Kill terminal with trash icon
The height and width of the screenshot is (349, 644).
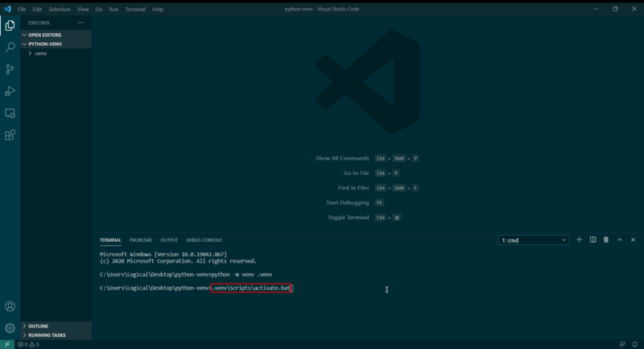[606, 239]
